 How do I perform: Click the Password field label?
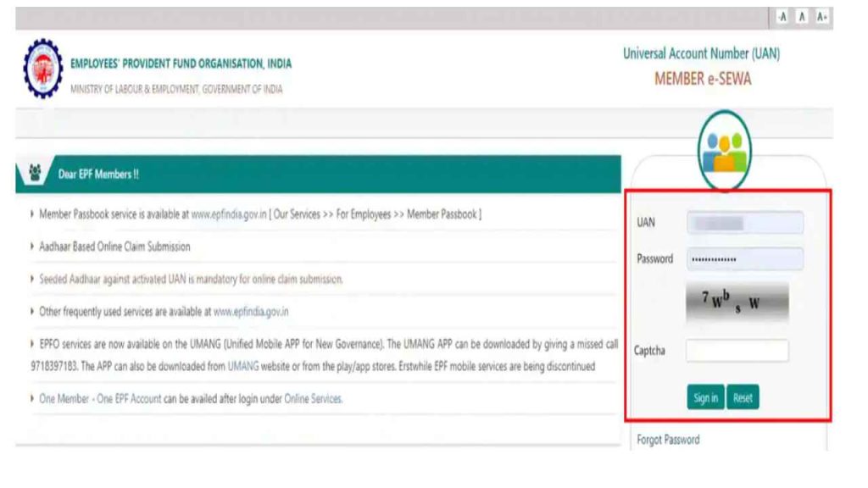pyautogui.click(x=655, y=259)
